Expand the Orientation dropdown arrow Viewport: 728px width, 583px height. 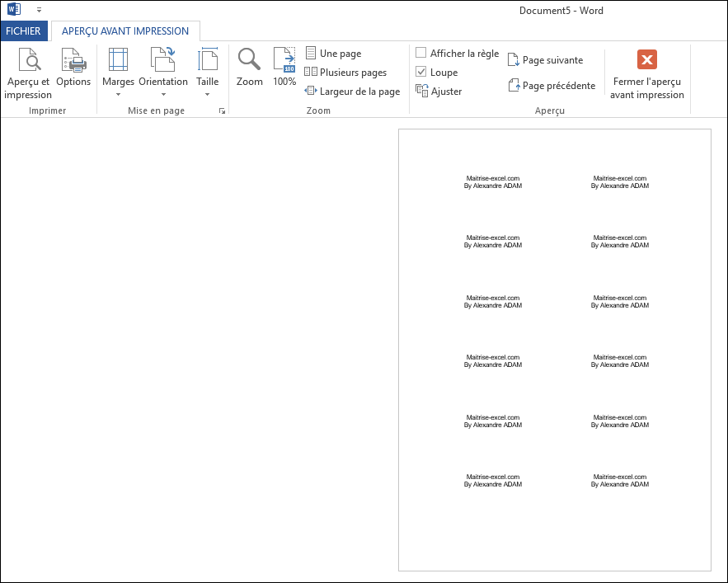(163, 95)
